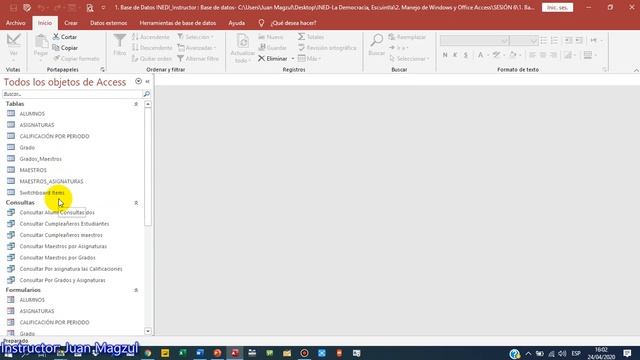The height and width of the screenshot is (360, 640).
Task: Toggle center text alignment
Action: [x=543, y=55]
